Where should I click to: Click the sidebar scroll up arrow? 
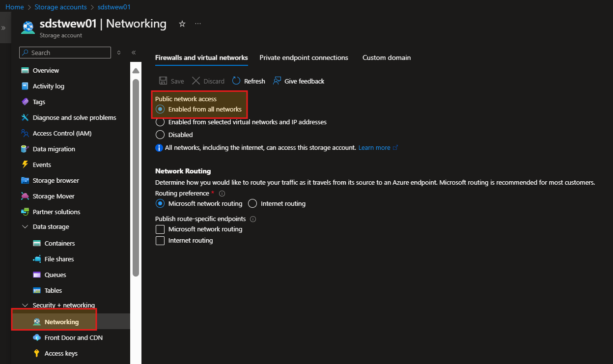tap(136, 71)
